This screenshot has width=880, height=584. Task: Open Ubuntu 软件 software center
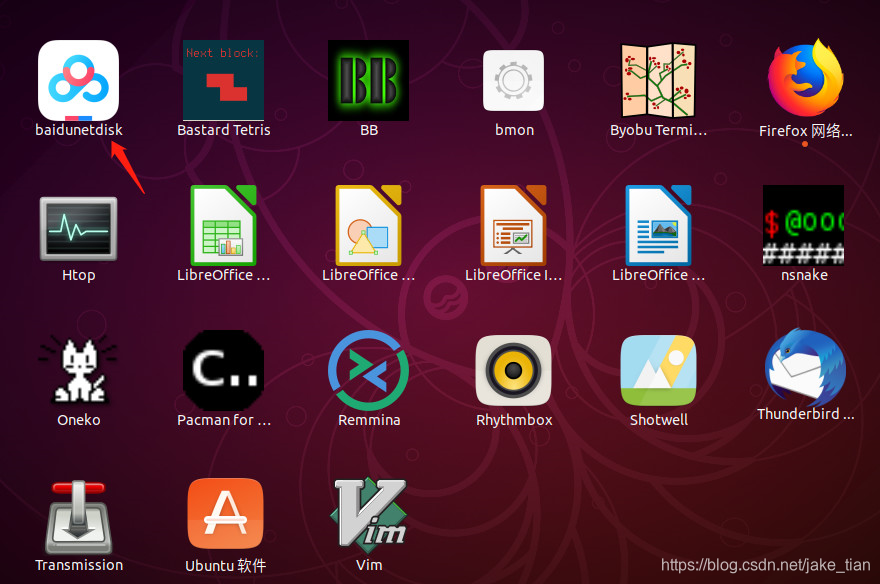226,513
